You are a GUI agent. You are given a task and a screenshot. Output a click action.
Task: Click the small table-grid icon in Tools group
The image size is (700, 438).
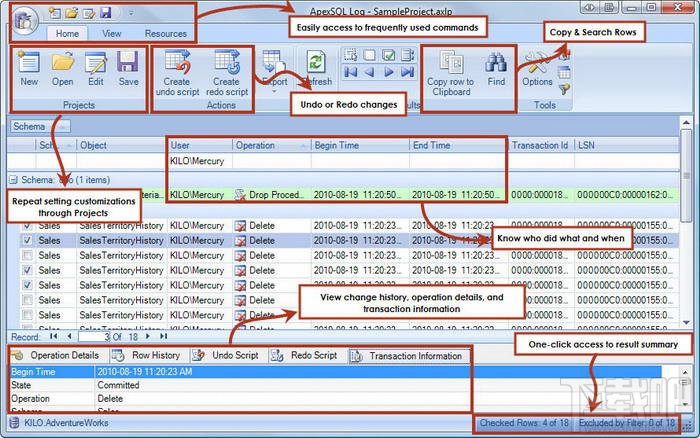564,72
